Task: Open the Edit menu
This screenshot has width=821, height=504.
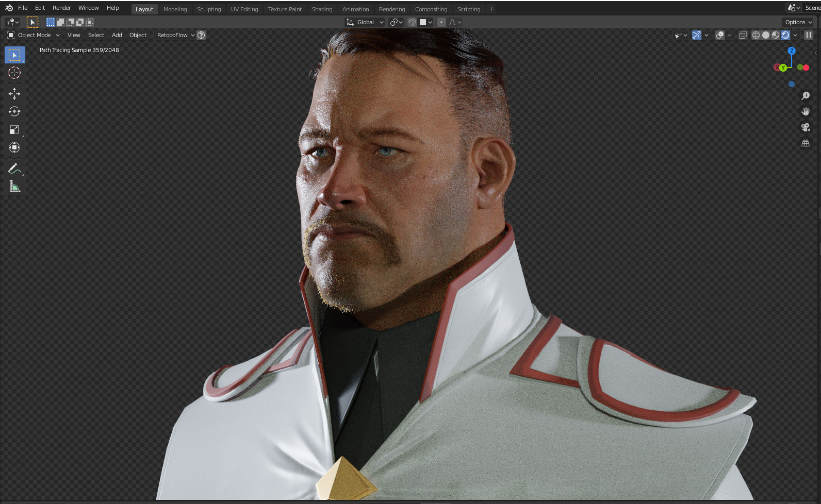Action: pos(40,8)
